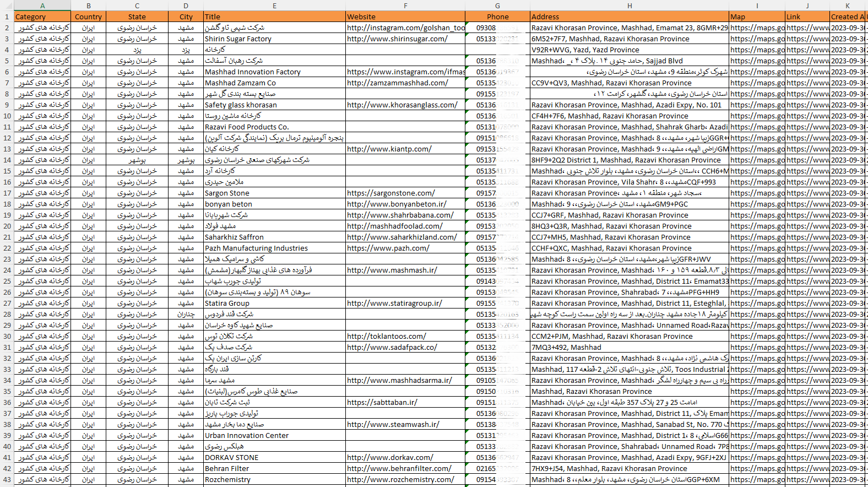Select the 'Title' header cell
This screenshot has width=868, height=487.
point(274,17)
